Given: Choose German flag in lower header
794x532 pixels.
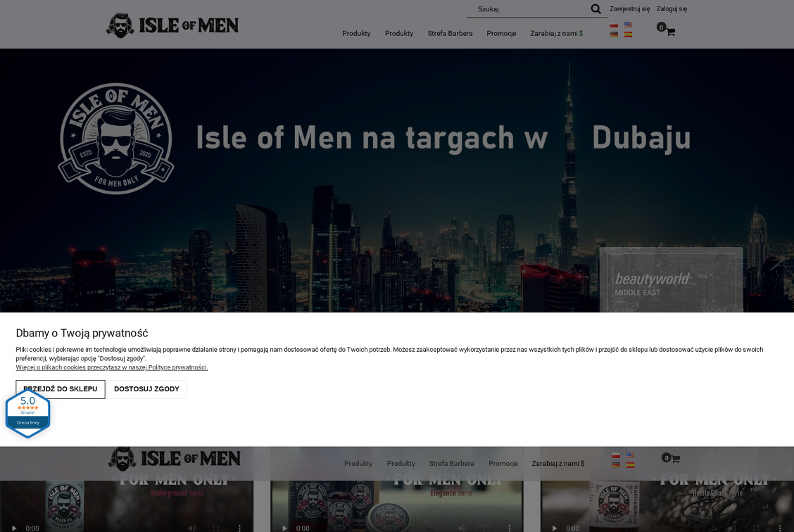Looking at the screenshot, I should [x=616, y=464].
